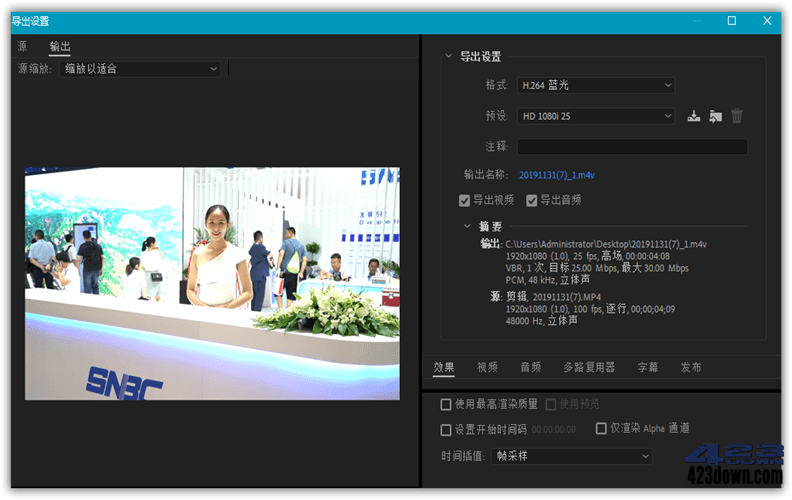This screenshot has height=500, width=792.
Task: Click the save preset icon
Action: pos(694,116)
